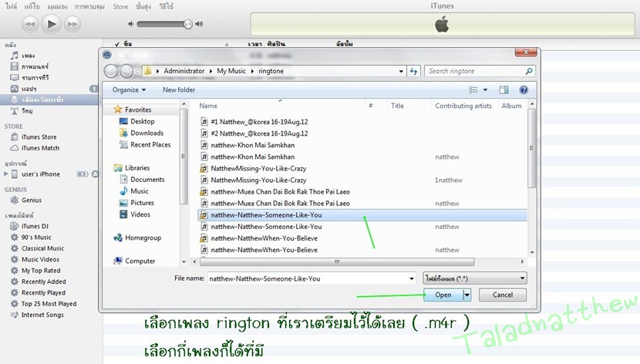The height and width of the screenshot is (364, 640).
Task: Toggle the preview pane icon
Action: 504,89
